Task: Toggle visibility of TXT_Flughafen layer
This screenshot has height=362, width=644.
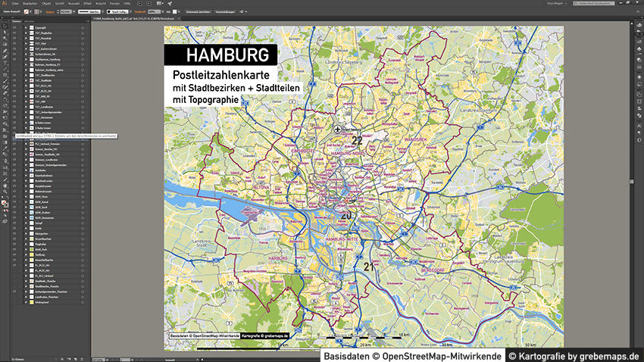Action: 14,34
